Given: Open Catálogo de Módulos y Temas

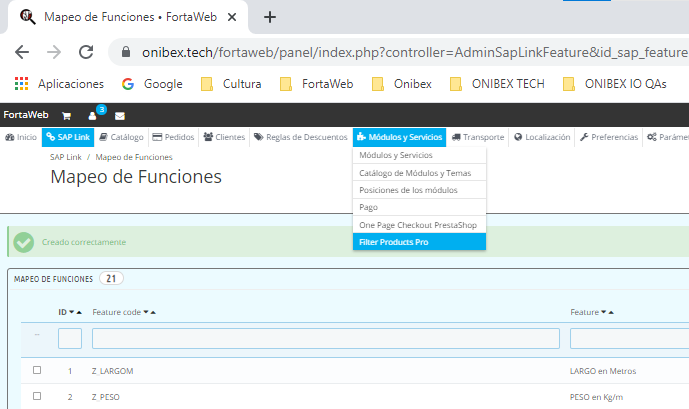Looking at the screenshot, I should coord(414,173).
